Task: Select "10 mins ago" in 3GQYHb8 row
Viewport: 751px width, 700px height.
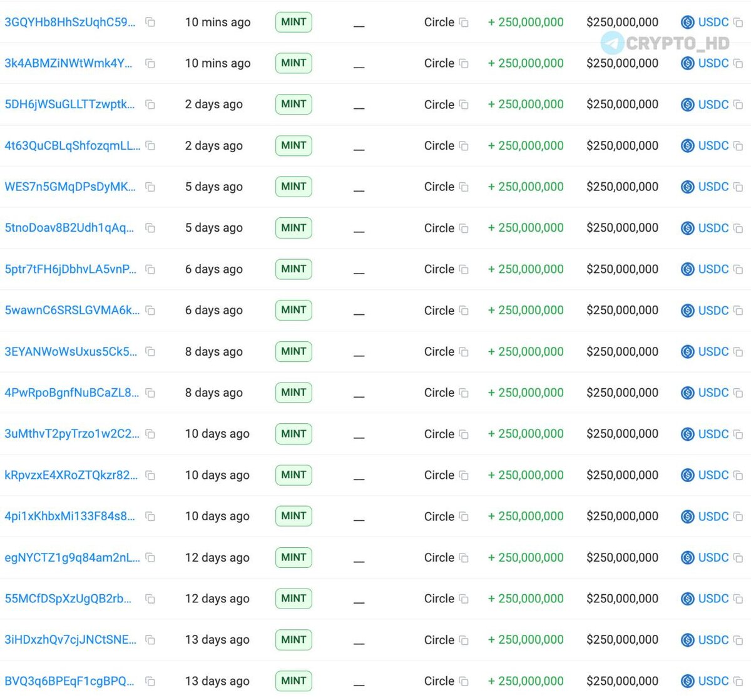Action: click(x=218, y=22)
